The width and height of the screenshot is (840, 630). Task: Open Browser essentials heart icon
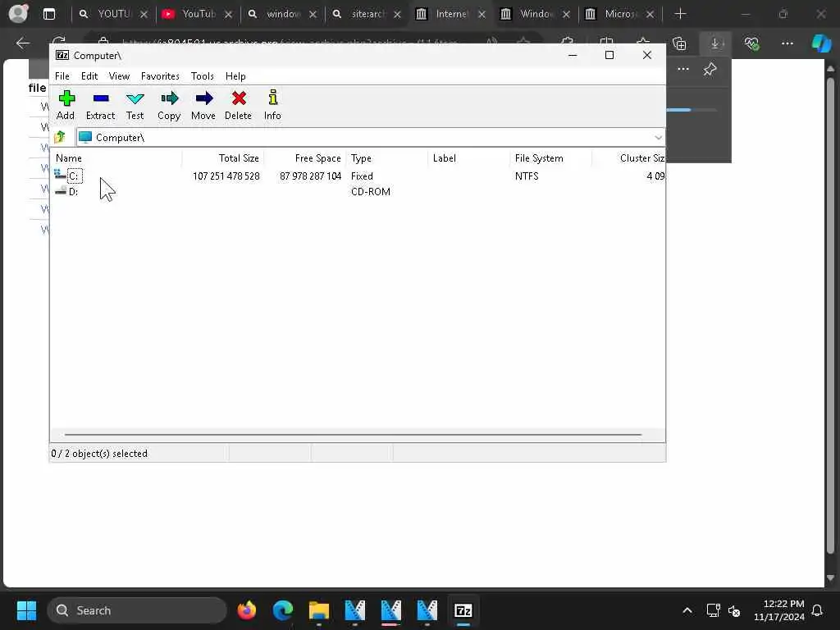[751, 43]
